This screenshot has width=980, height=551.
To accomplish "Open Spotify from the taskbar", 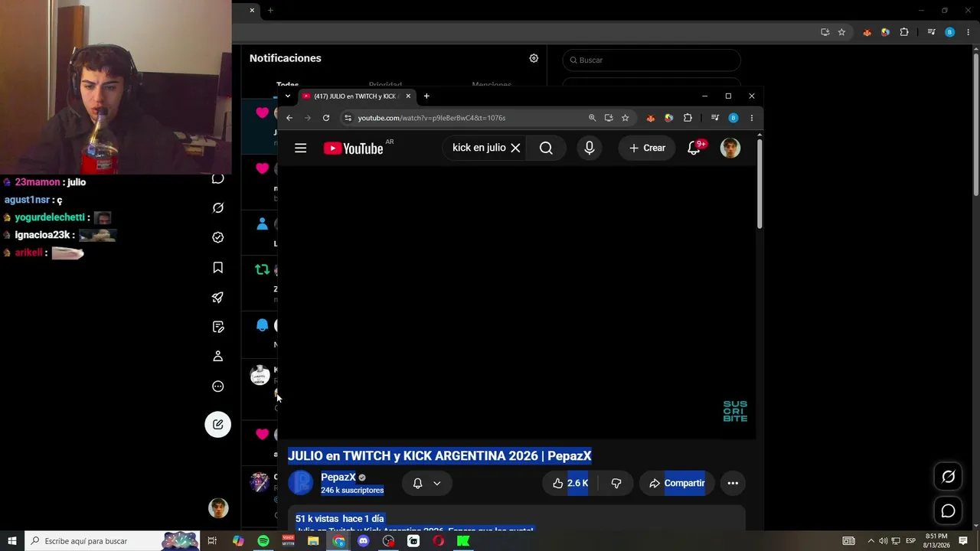I will [x=263, y=541].
